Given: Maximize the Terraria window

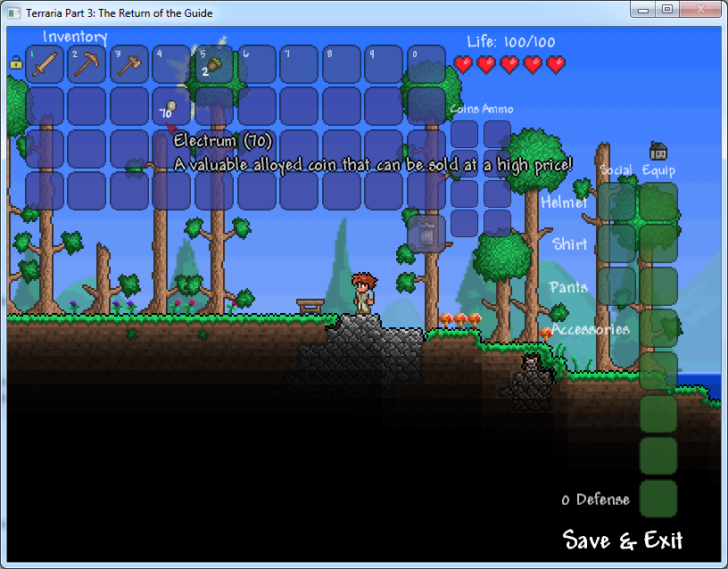Looking at the screenshot, I should coord(667,10).
